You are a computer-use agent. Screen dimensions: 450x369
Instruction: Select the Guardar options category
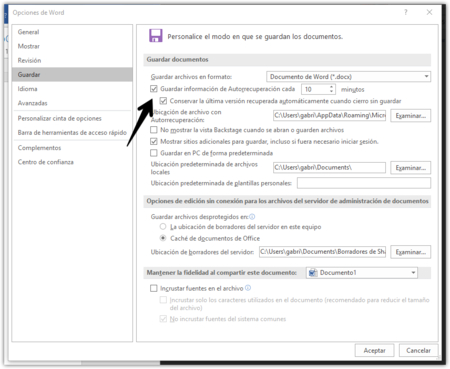[72, 75]
